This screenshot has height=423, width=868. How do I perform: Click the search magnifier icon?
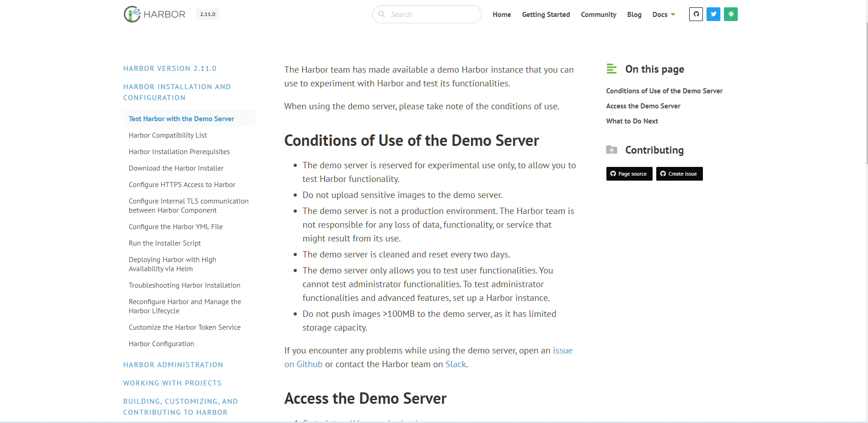pos(382,14)
